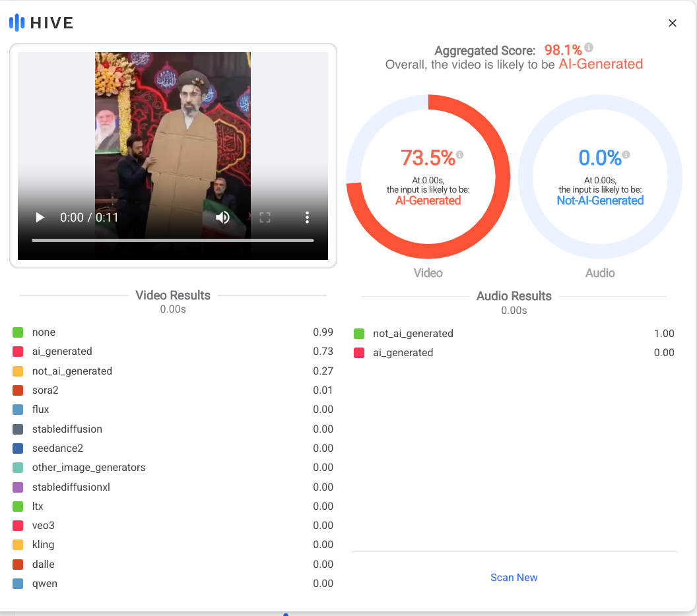Image resolution: width=697 pixels, height=616 pixels.
Task: Mute the video audio
Action: tap(223, 218)
